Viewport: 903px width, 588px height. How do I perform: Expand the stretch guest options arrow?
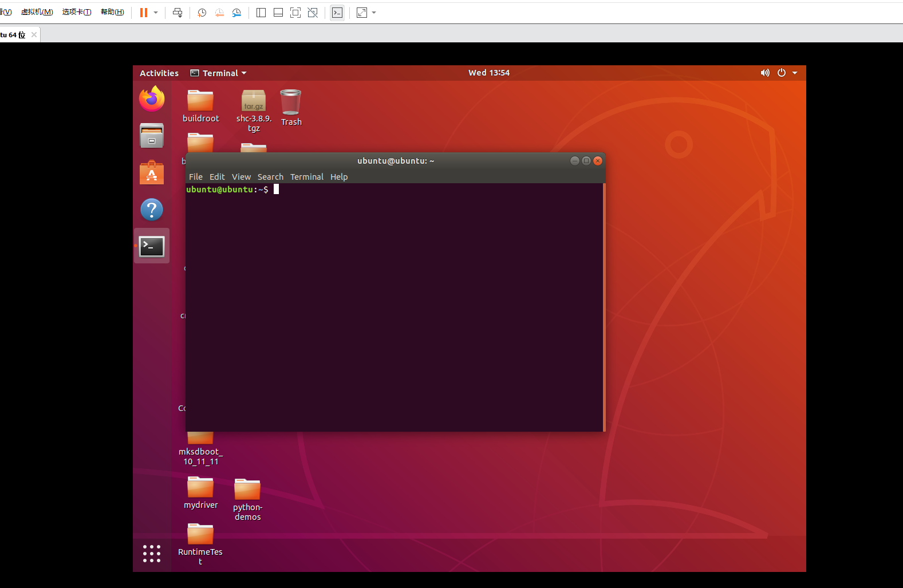point(374,13)
